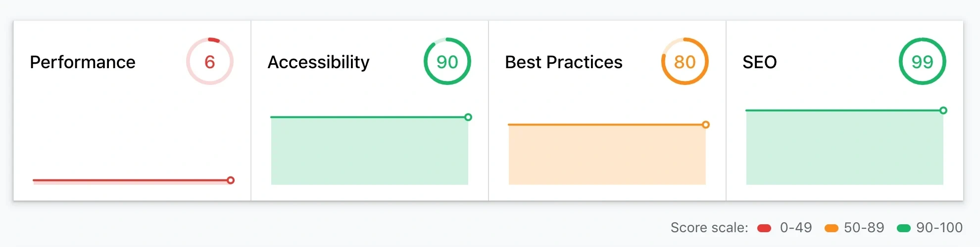Select the Performance card title
This screenshot has height=247, width=980.
[83, 62]
